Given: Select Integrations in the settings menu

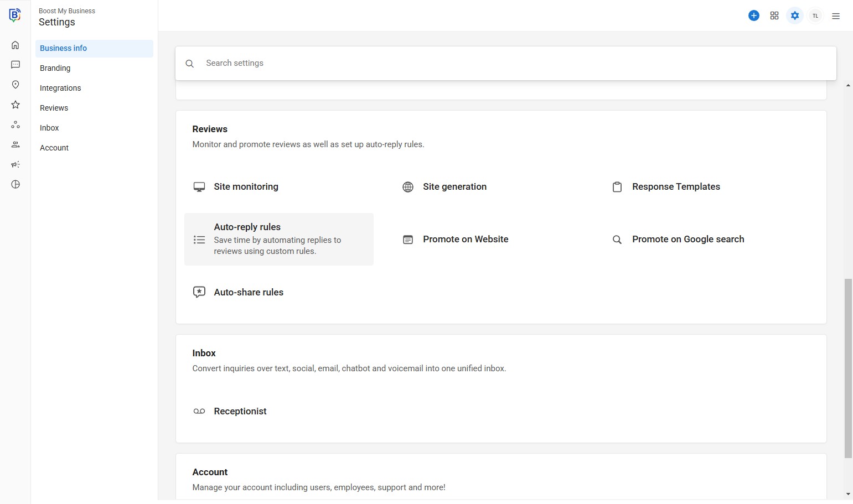Looking at the screenshot, I should click(60, 88).
